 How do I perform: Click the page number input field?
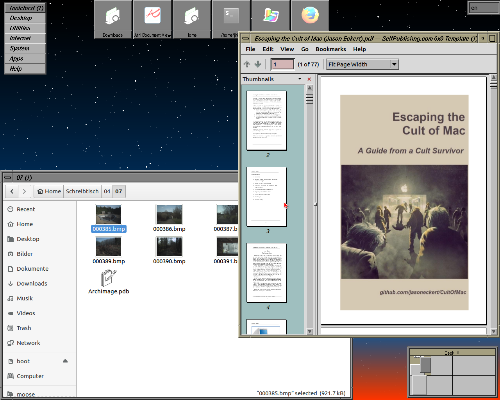282,64
